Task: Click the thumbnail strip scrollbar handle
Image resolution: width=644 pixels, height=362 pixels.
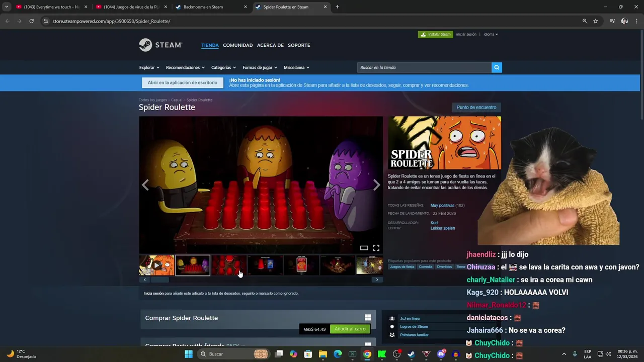Action: pos(160,280)
